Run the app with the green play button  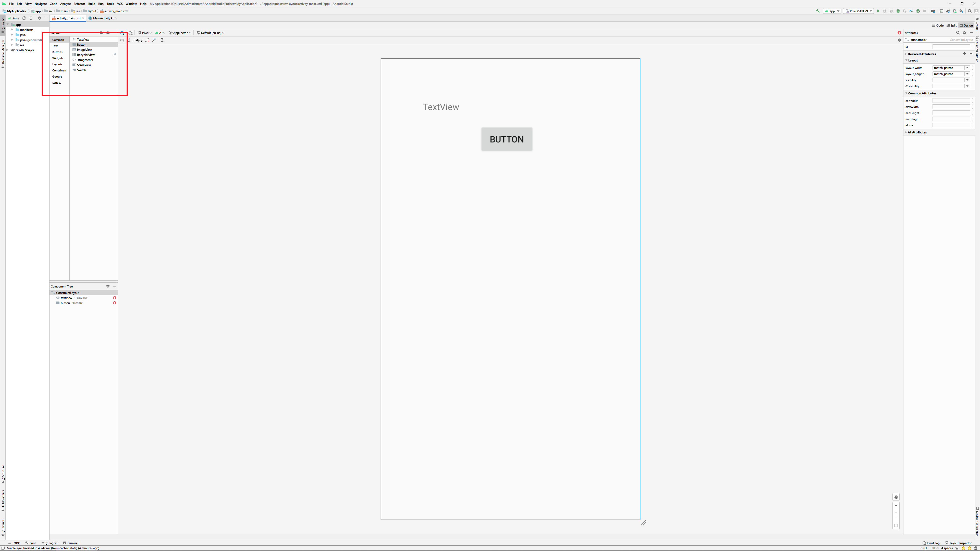pyautogui.click(x=878, y=11)
